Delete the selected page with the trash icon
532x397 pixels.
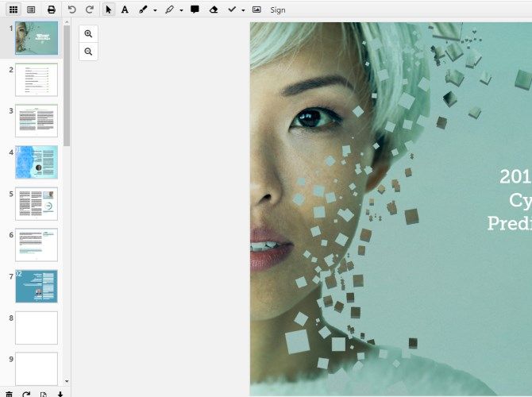click(9, 393)
